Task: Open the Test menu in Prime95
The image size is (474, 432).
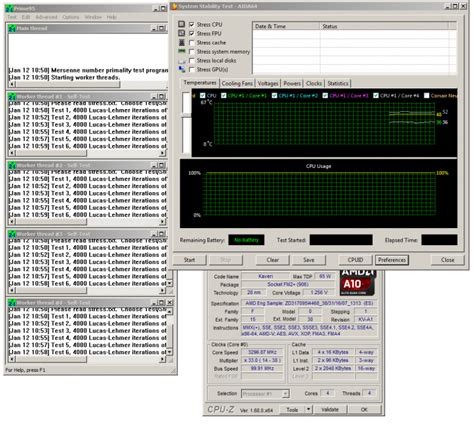Action: click(x=12, y=17)
